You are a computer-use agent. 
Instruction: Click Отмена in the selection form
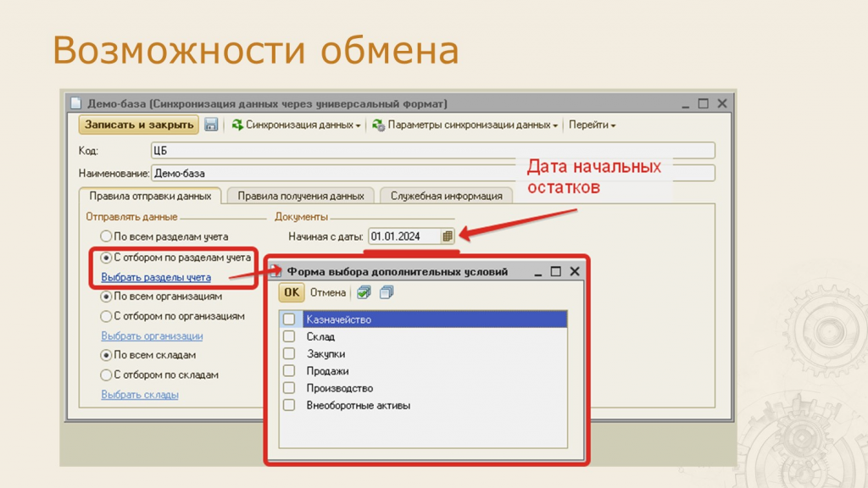(x=328, y=292)
